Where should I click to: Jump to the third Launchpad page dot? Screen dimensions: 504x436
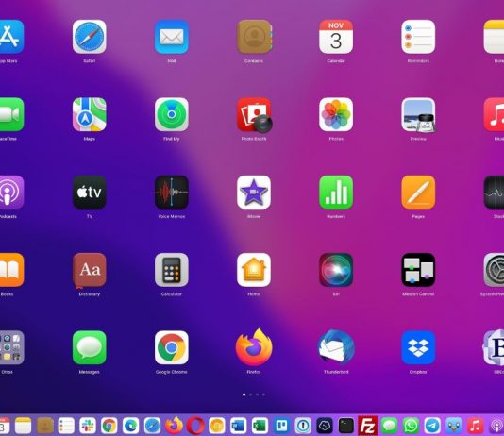[257, 394]
